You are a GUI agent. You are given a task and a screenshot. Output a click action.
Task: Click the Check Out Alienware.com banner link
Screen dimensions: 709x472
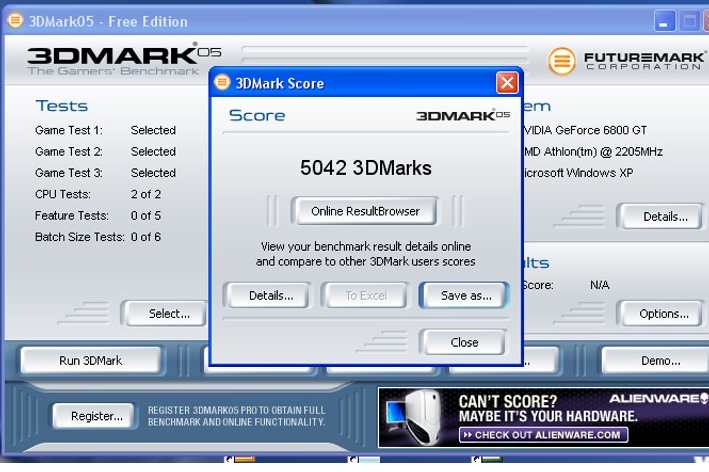543,435
